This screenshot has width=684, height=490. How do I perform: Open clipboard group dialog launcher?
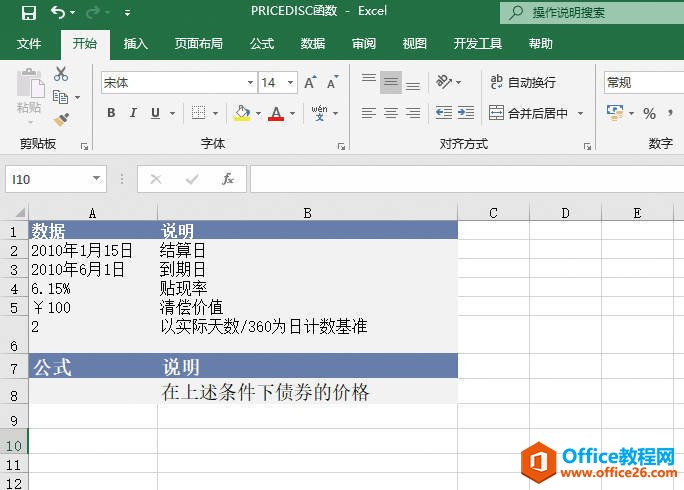[85, 147]
